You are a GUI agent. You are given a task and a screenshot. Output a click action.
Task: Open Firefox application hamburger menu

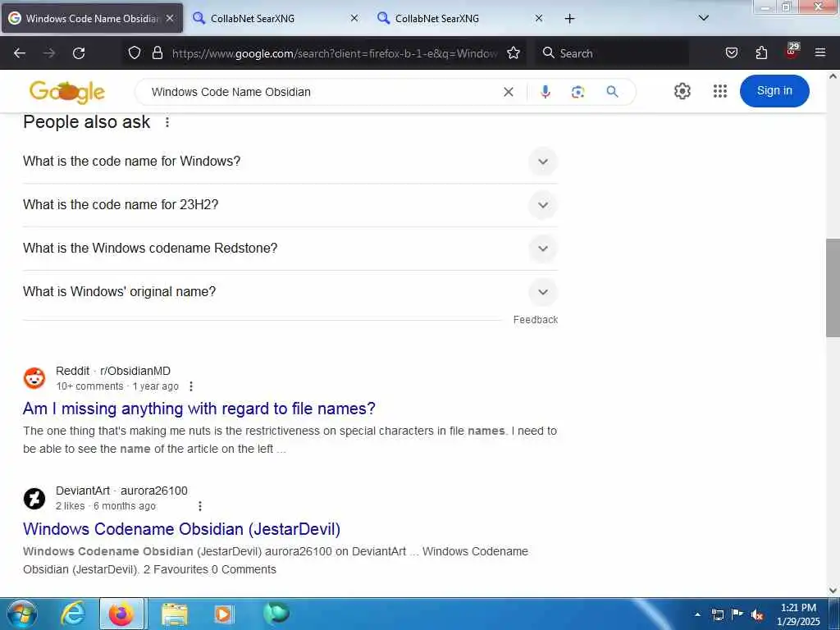click(x=820, y=53)
